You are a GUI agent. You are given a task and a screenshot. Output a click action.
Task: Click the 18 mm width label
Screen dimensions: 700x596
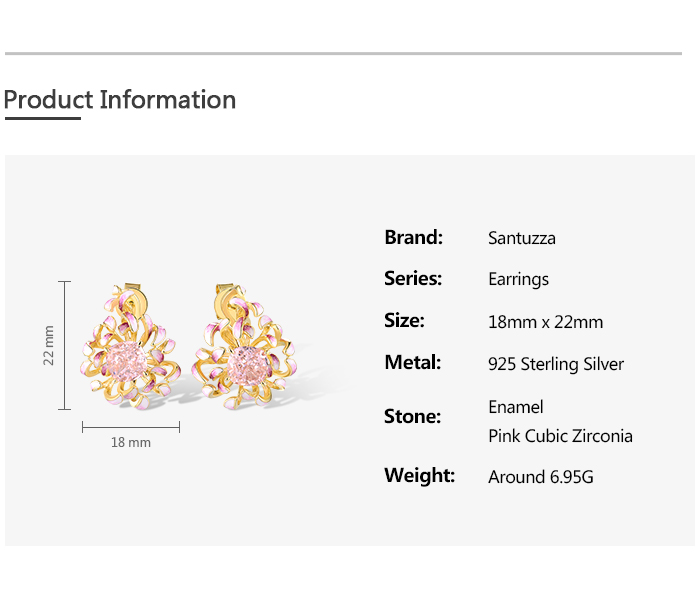pyautogui.click(x=130, y=442)
